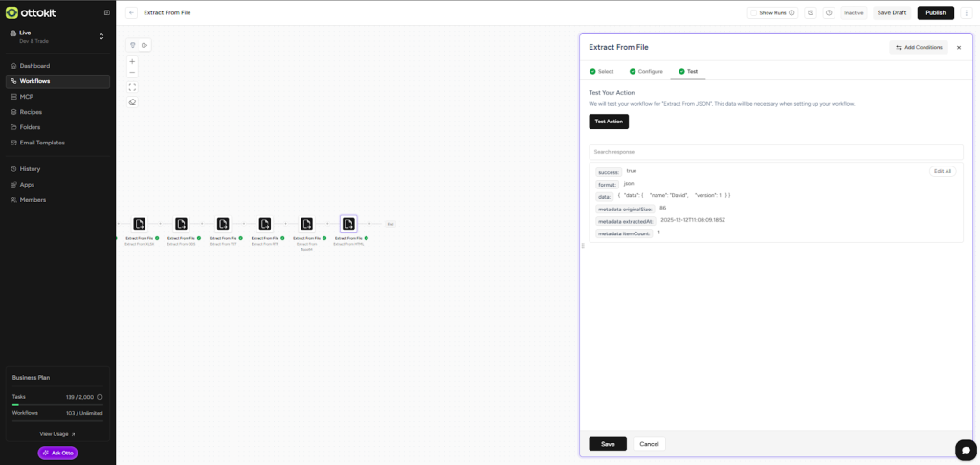Image resolution: width=980 pixels, height=465 pixels.
Task: Open the three-dot menu next to Publish
Action: (x=967, y=12)
